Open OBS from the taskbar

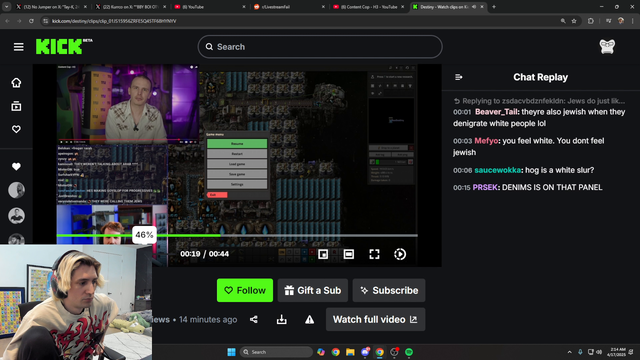pos(394,352)
